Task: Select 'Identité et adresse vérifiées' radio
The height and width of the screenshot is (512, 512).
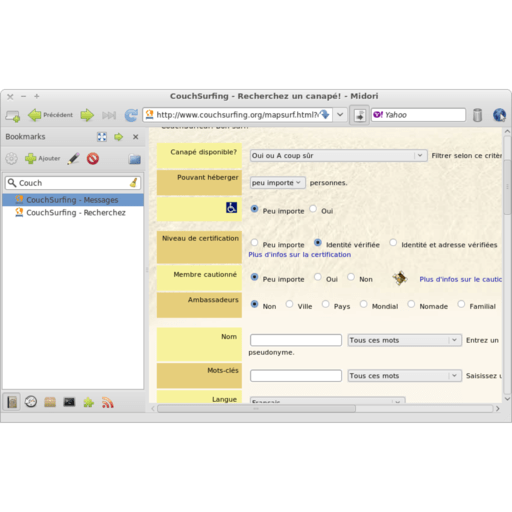Action: 393,242
